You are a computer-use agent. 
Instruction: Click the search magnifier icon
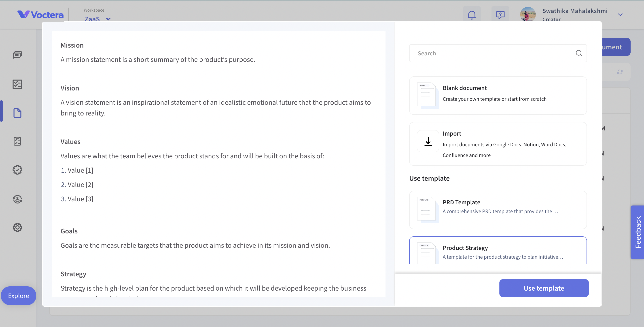coord(578,53)
